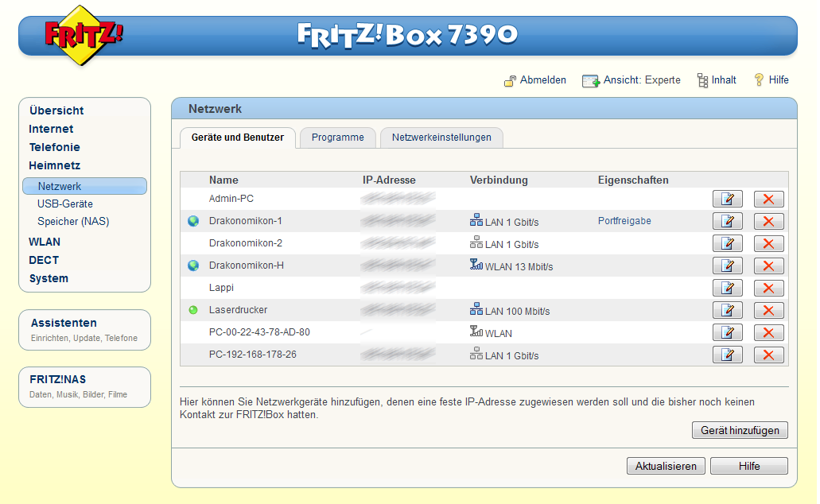Edit the Drakonomikon-H device entry
The width and height of the screenshot is (820, 504).
coord(728,266)
